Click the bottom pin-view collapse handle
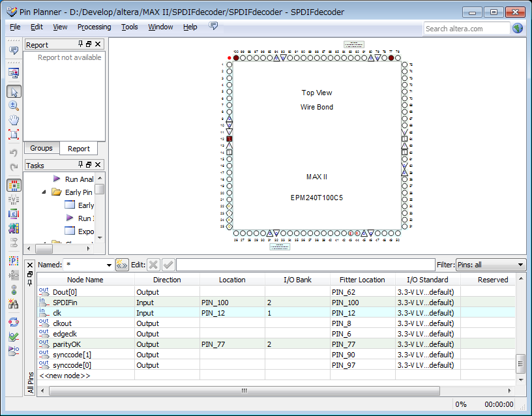This screenshot has width=532, height=416. (x=280, y=246)
